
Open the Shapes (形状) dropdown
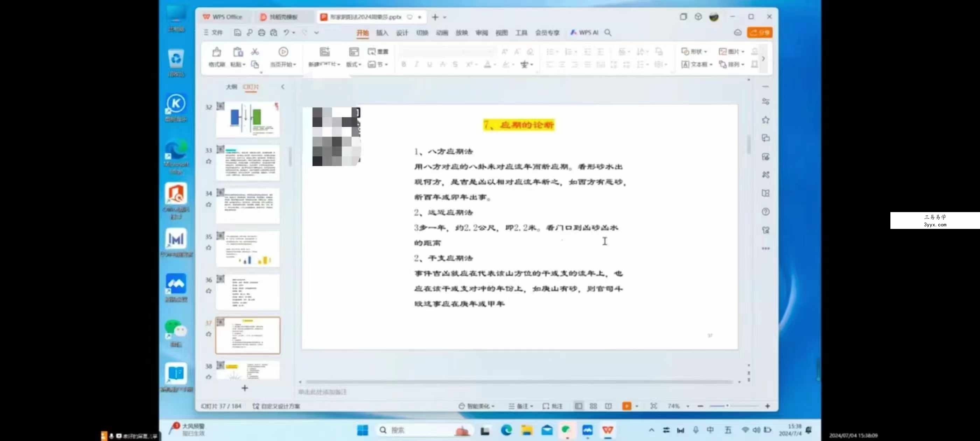tap(694, 51)
